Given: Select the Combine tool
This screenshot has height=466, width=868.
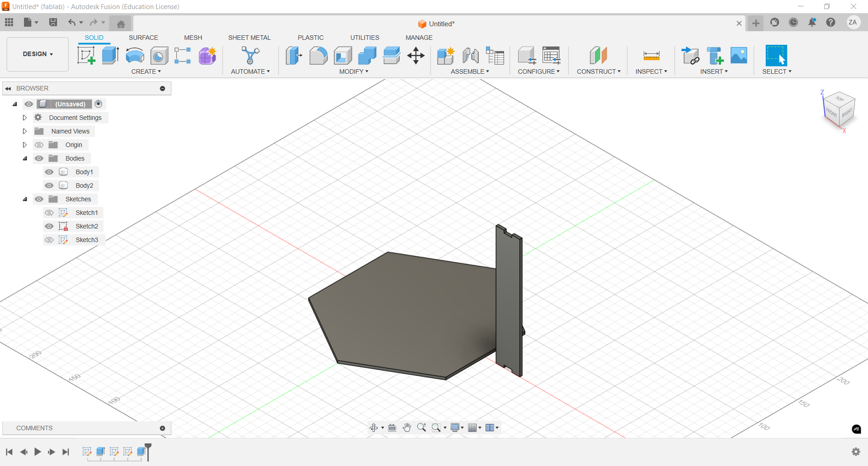Looking at the screenshot, I should click(x=367, y=56).
